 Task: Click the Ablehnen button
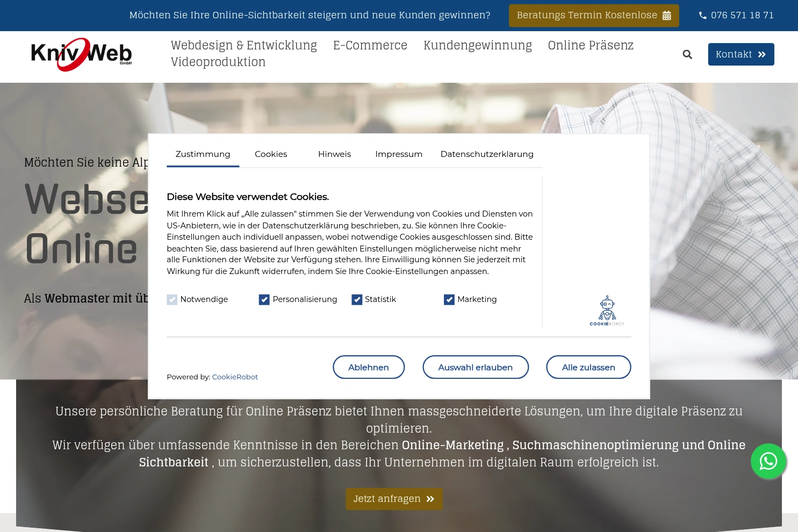click(369, 367)
